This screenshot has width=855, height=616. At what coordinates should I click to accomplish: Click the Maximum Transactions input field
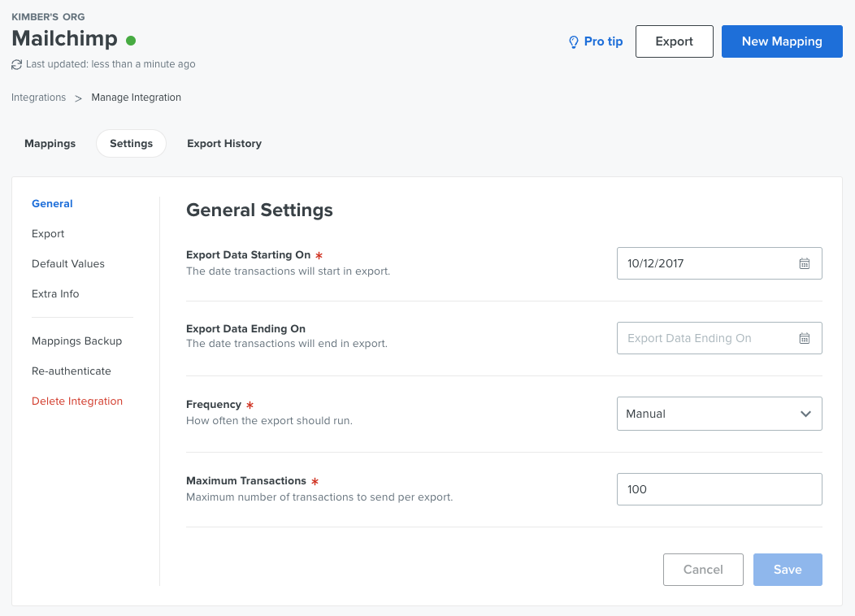[x=719, y=489]
